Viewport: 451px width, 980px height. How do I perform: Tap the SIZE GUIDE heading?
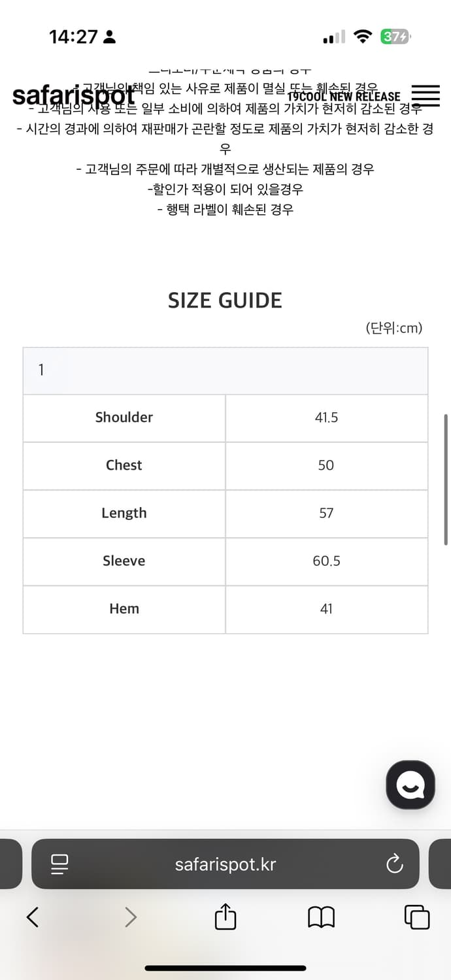tap(225, 301)
